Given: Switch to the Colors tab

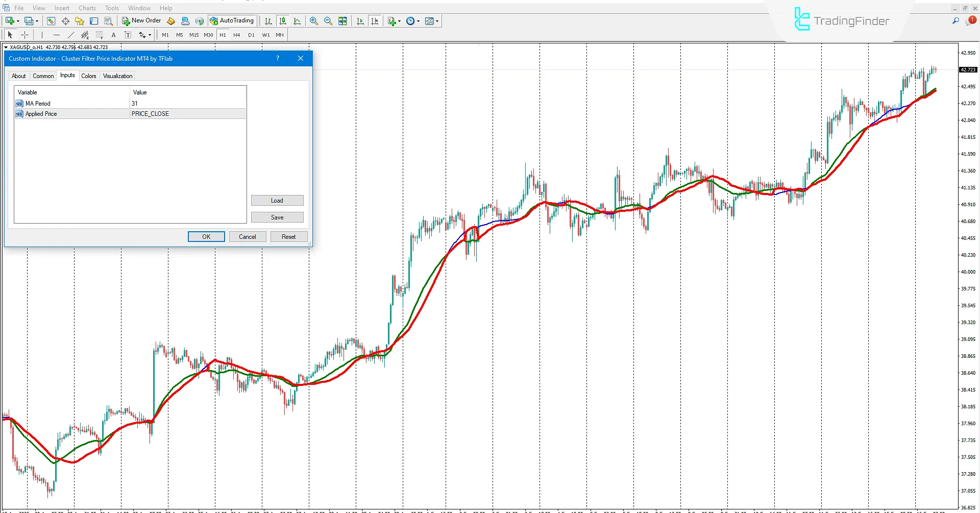Looking at the screenshot, I should click(88, 76).
